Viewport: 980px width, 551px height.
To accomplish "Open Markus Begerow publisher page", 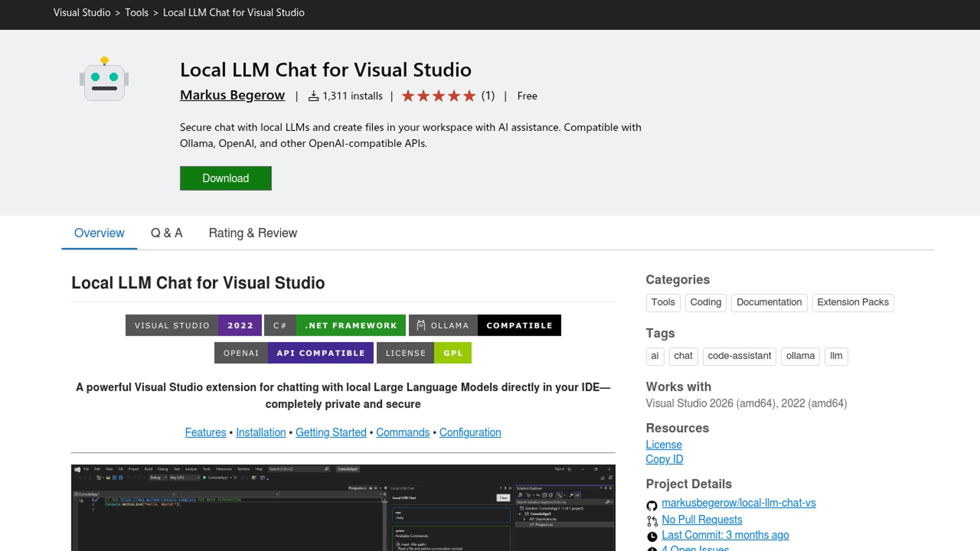I will [x=232, y=95].
